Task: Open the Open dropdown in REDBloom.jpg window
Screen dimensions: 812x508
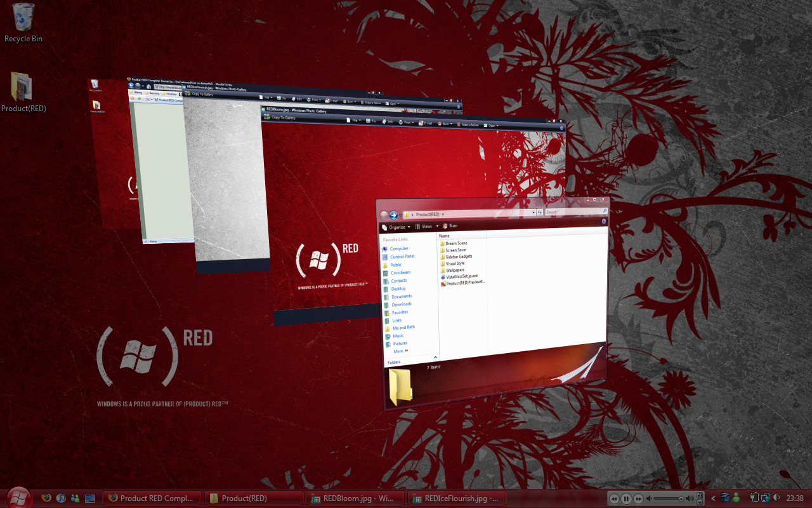Action: click(490, 125)
